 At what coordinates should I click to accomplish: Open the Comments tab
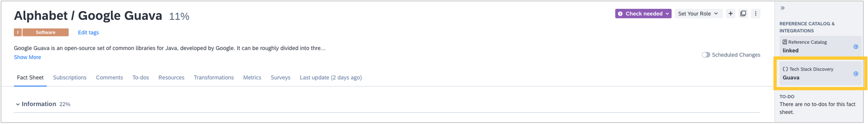(x=110, y=77)
